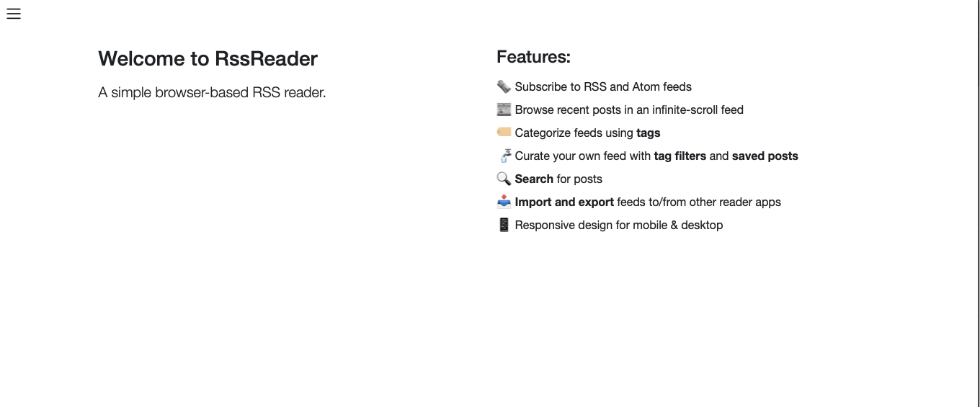The width and height of the screenshot is (980, 407).
Task: Click the bold "saved posts" text
Action: tap(765, 156)
